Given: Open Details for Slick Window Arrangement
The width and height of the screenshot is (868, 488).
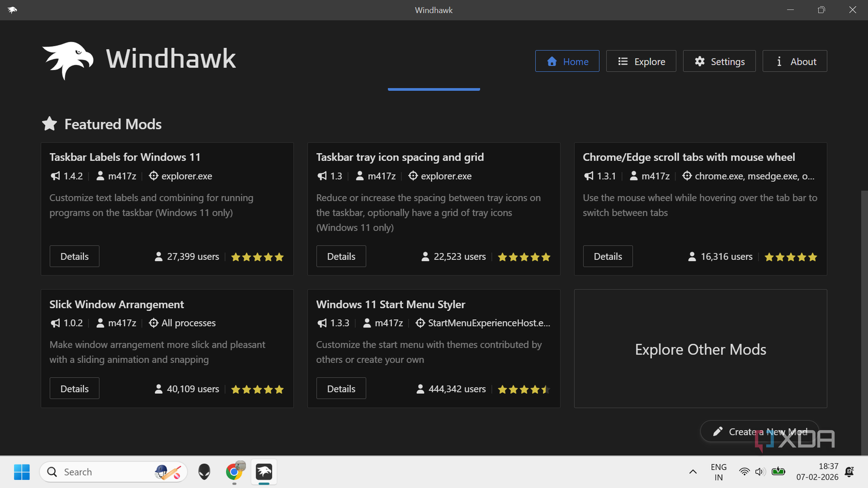Looking at the screenshot, I should (x=74, y=389).
